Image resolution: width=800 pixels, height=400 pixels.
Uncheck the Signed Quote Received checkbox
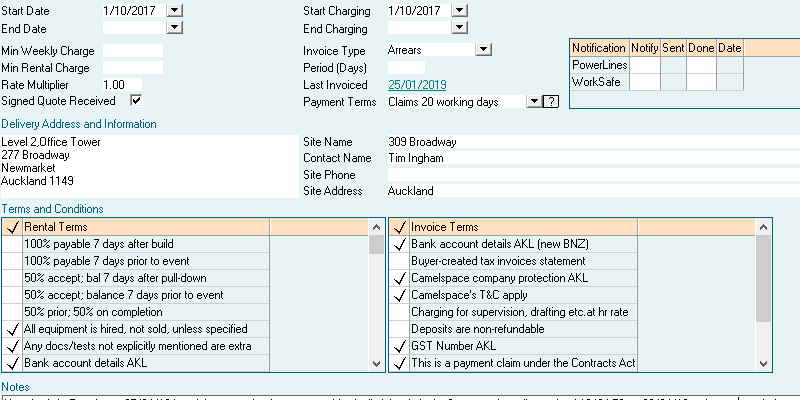[136, 101]
